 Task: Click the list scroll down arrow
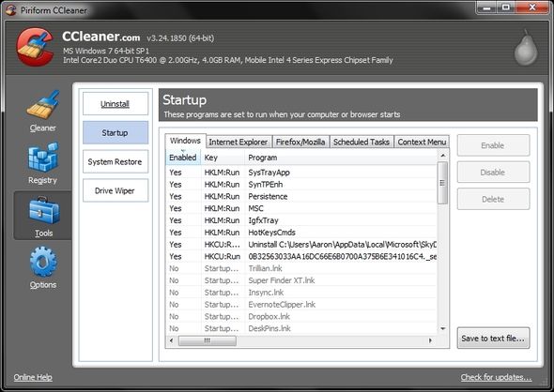point(442,329)
